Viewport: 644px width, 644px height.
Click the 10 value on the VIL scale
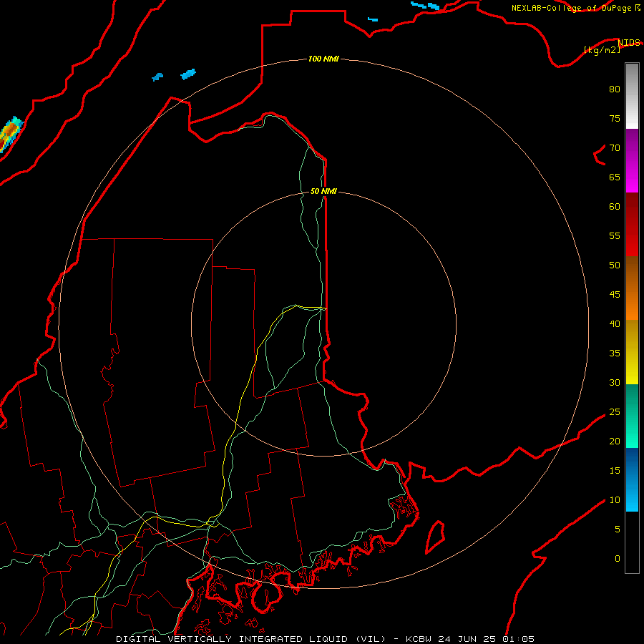coord(615,500)
